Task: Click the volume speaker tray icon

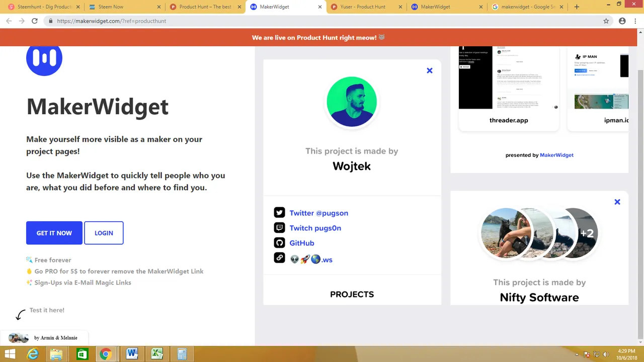Action: coord(606,354)
